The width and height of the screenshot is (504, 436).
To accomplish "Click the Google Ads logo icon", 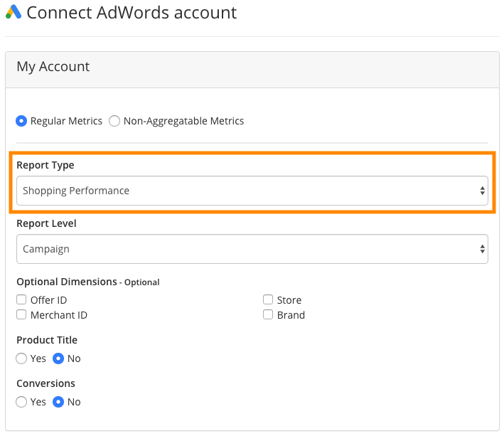I will 14,12.
